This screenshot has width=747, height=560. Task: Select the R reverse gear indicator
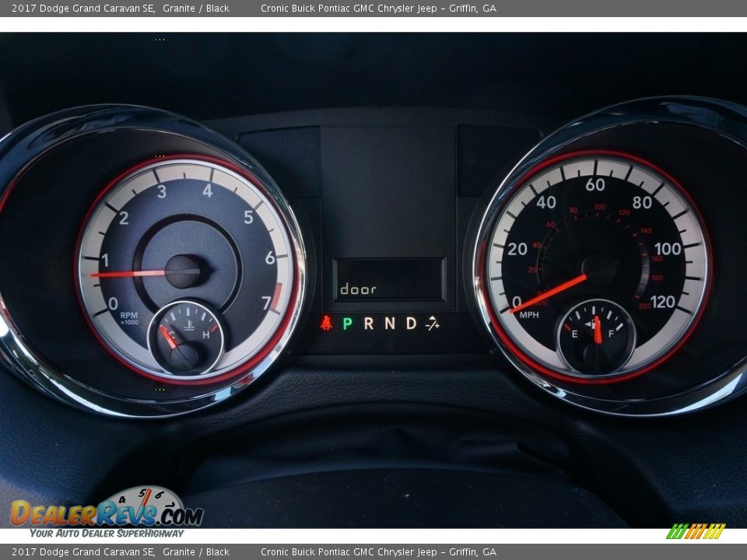click(x=368, y=323)
